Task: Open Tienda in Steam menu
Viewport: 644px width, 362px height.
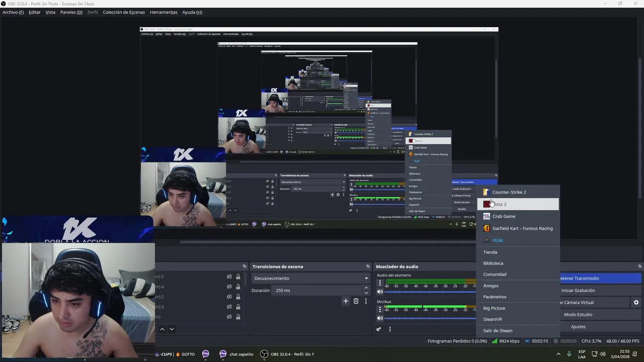Action: click(x=518, y=252)
